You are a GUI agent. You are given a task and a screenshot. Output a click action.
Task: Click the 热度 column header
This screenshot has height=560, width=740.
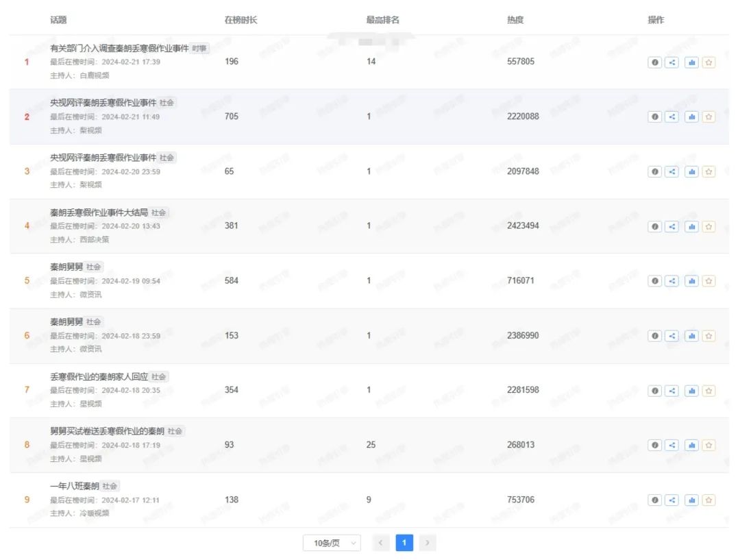515,20
